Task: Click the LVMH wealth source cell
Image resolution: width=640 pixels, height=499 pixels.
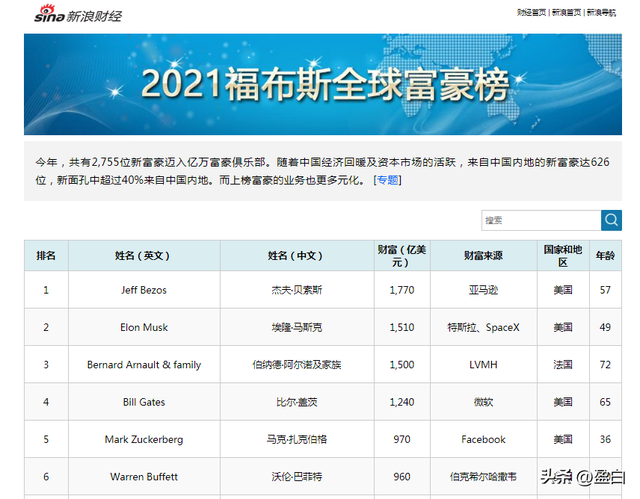Action: tap(484, 364)
